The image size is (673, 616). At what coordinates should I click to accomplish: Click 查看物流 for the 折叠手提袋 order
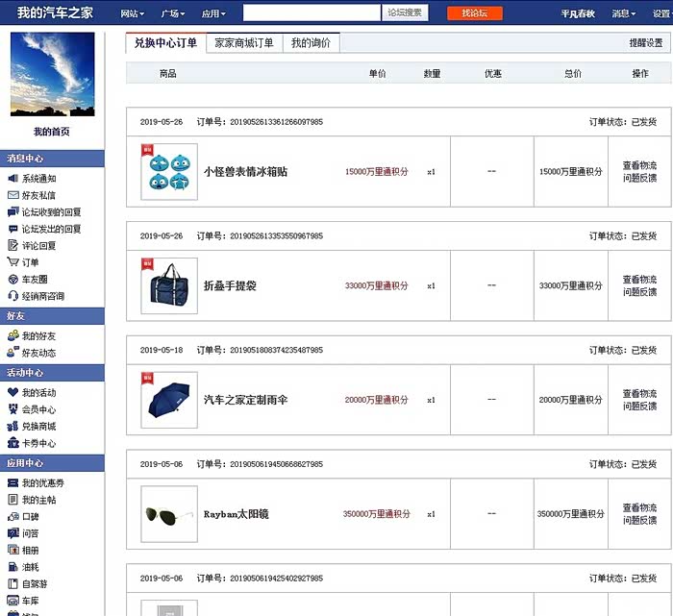pyautogui.click(x=639, y=280)
